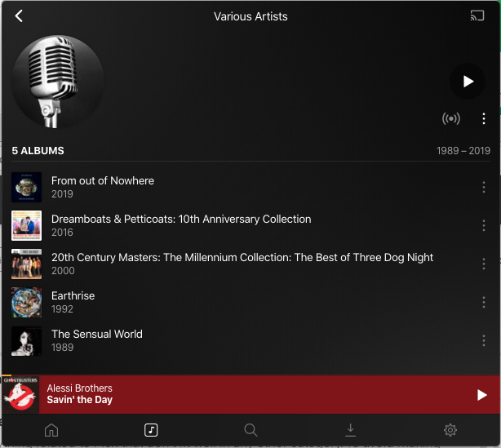The width and height of the screenshot is (501, 448).
Task: Open Ghostbusters artwork in mini player
Action: 20,395
